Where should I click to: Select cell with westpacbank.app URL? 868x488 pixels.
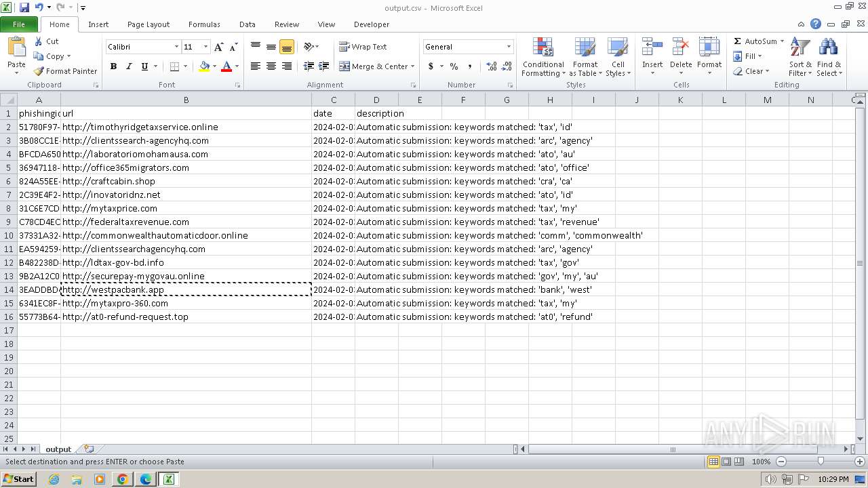pos(186,289)
